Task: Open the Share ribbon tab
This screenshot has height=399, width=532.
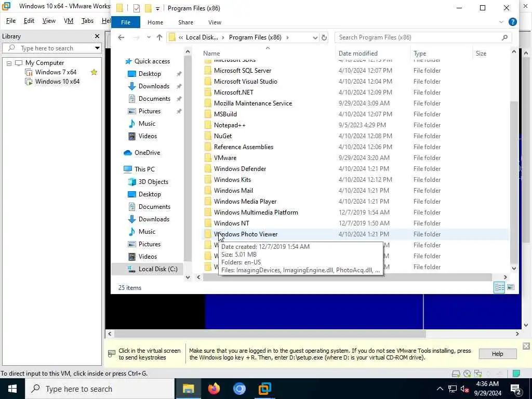Action: pos(185,22)
